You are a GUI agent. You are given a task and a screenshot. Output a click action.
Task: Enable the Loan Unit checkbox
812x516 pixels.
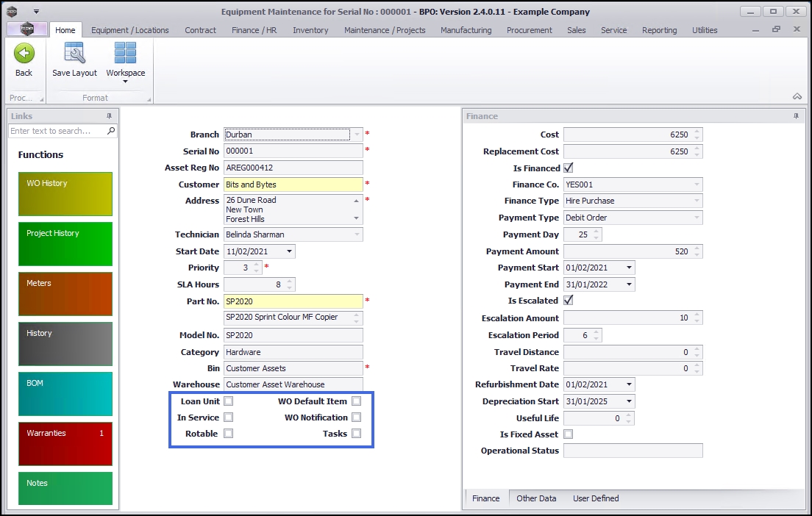[229, 401]
